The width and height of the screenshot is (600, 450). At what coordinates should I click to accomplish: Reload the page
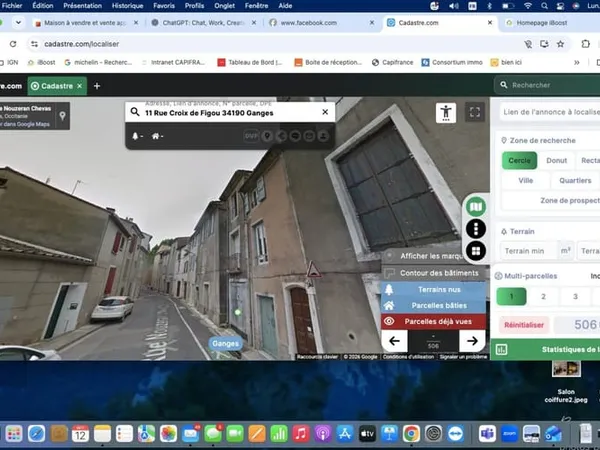(x=13, y=44)
